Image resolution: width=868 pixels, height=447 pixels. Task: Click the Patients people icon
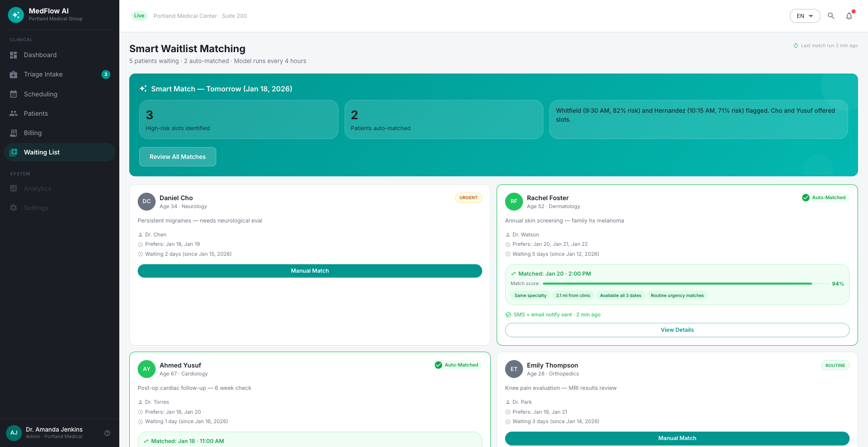pyautogui.click(x=13, y=113)
